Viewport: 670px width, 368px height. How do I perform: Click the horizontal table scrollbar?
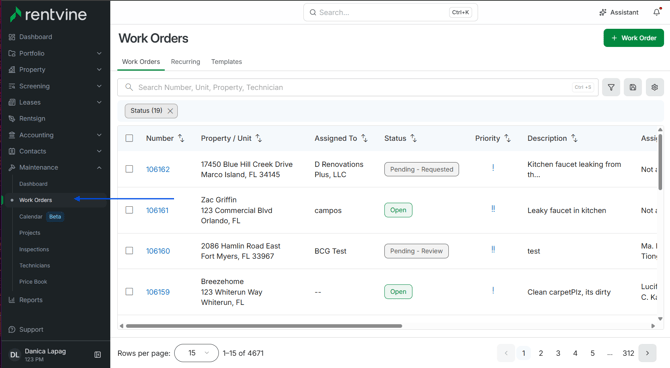pos(264,326)
